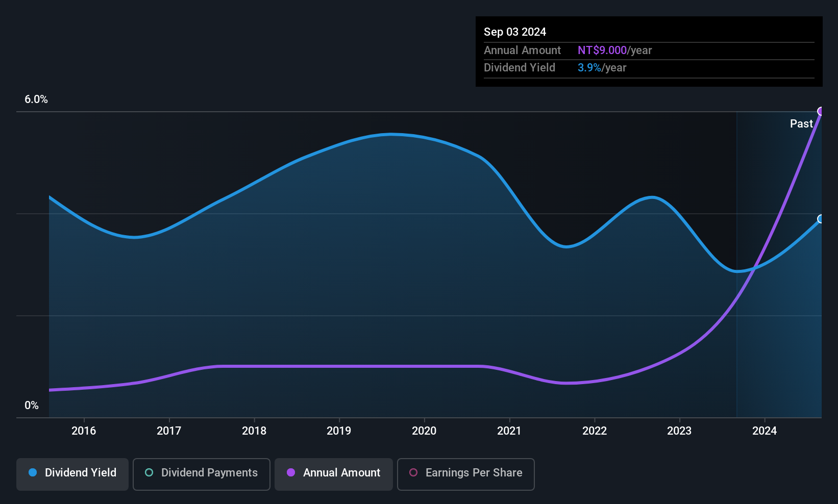Click the Dividend Yield label in tooltip
Image resolution: width=838 pixels, height=504 pixels.
520,68
